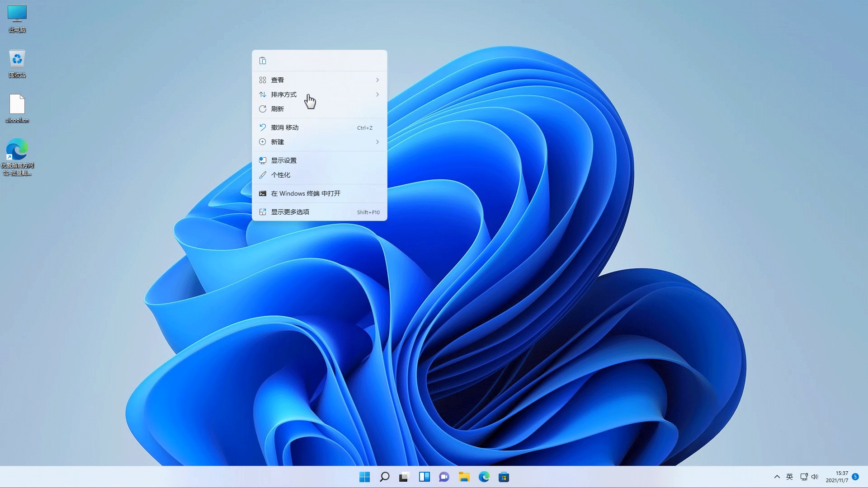
Task: Open the clock and date in the taskbar
Action: [x=837, y=477]
